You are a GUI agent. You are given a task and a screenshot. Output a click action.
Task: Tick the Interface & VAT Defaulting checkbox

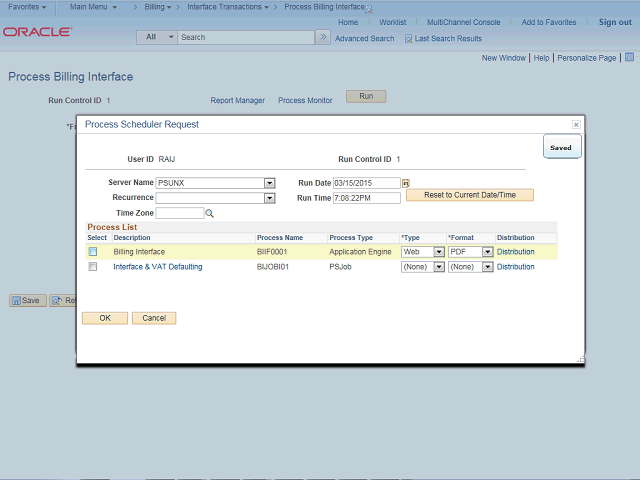[93, 267]
